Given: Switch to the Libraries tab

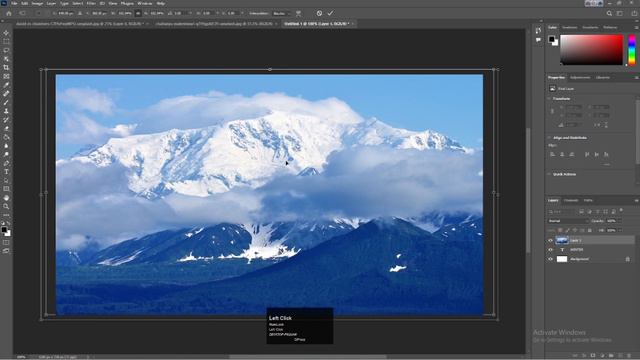Looking at the screenshot, I should 603,78.
